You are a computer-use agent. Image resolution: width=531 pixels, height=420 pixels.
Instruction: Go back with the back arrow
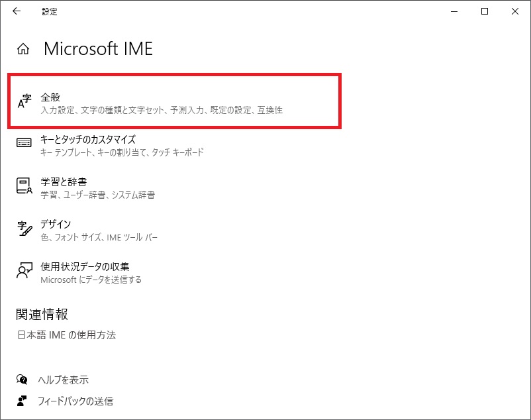17,11
